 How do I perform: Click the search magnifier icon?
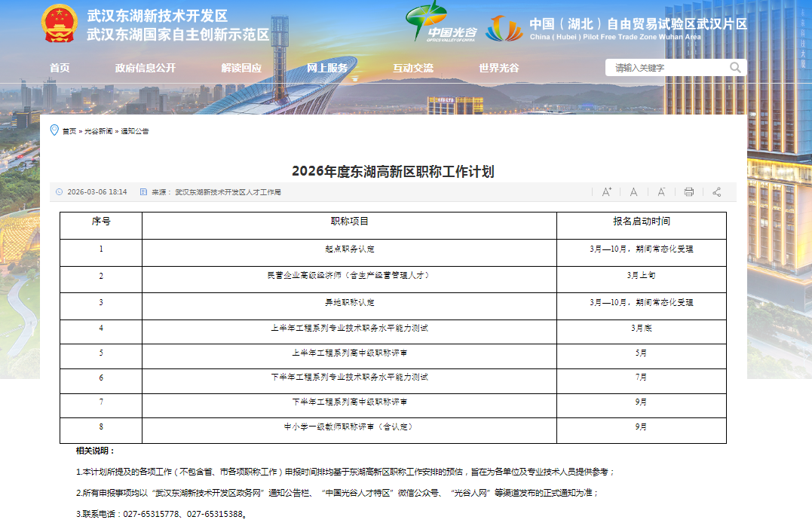[x=734, y=67]
